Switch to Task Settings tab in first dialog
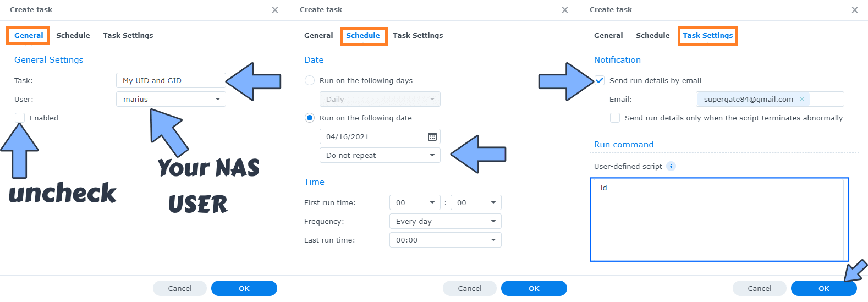This screenshot has height=302, width=868. [128, 35]
